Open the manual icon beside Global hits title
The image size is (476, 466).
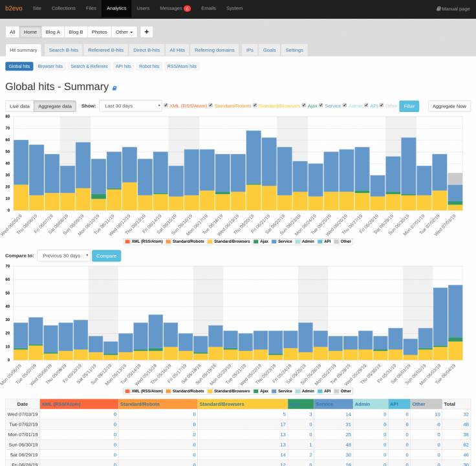[114, 88]
